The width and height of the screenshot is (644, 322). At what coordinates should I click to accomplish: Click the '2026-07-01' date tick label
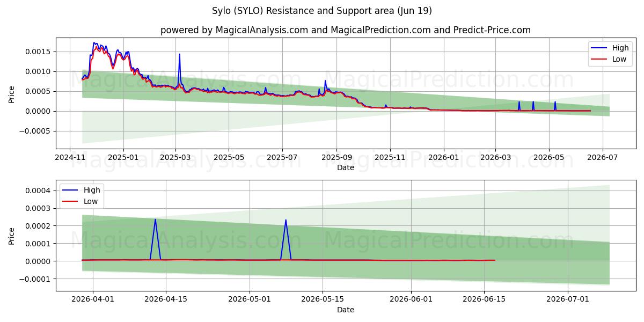coord(568,300)
